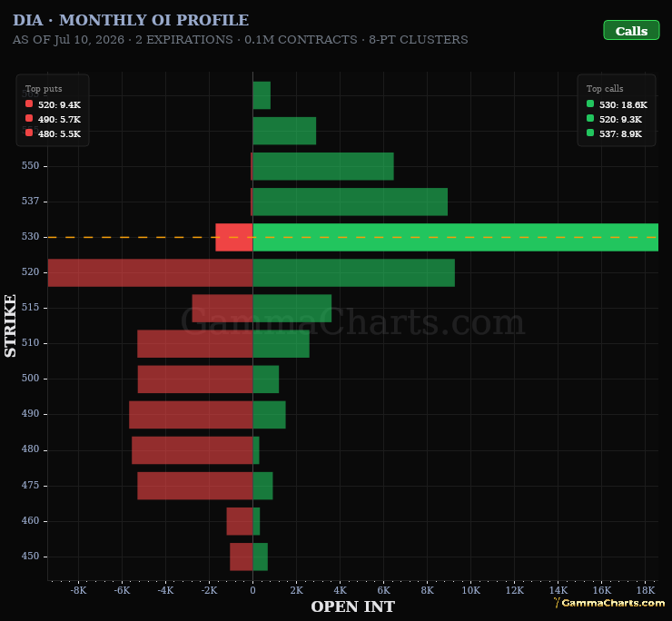Click the green Calls button
Screen dimensions: 672x621
(x=631, y=30)
